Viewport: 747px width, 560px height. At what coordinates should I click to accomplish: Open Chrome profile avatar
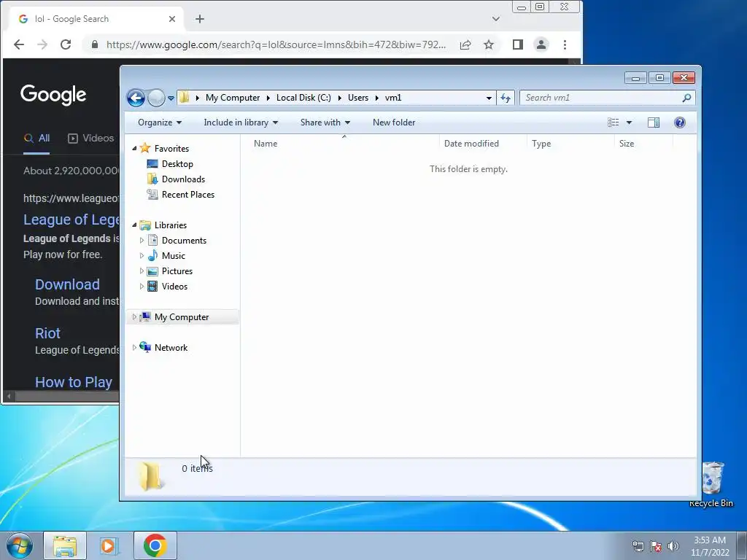coord(541,44)
